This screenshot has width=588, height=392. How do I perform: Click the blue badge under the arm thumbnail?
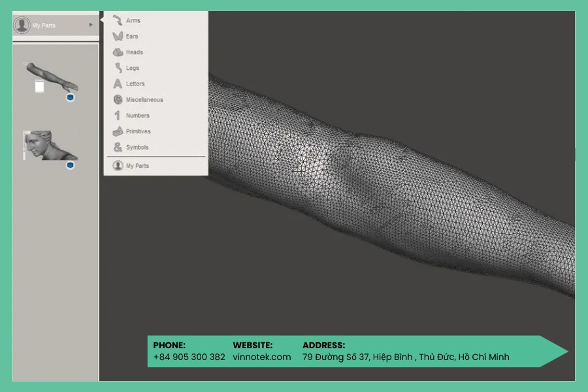point(70,97)
